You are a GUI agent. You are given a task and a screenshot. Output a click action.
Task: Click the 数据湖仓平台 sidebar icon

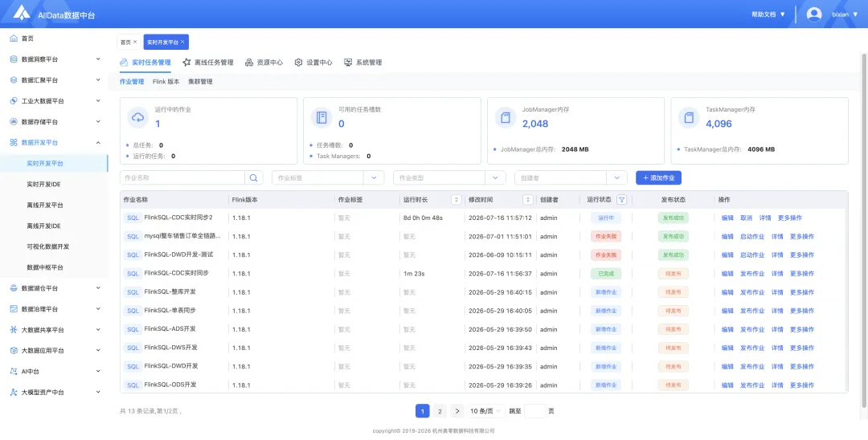[14, 288]
